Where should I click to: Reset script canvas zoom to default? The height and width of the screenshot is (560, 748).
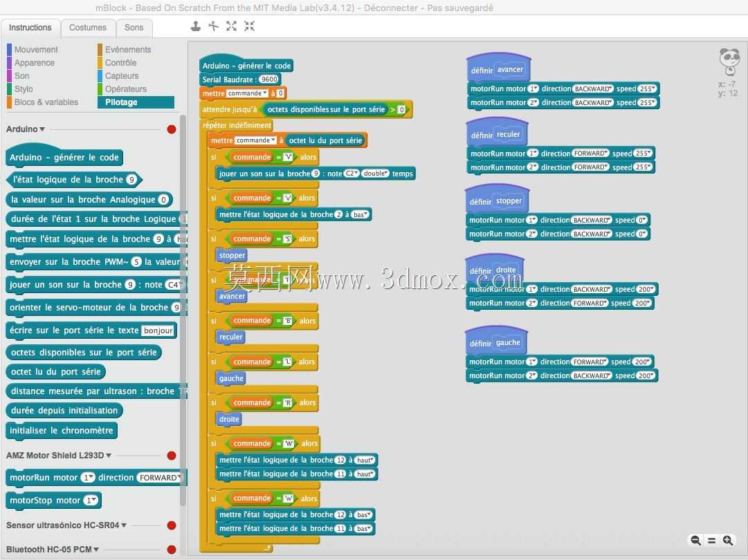tap(711, 540)
